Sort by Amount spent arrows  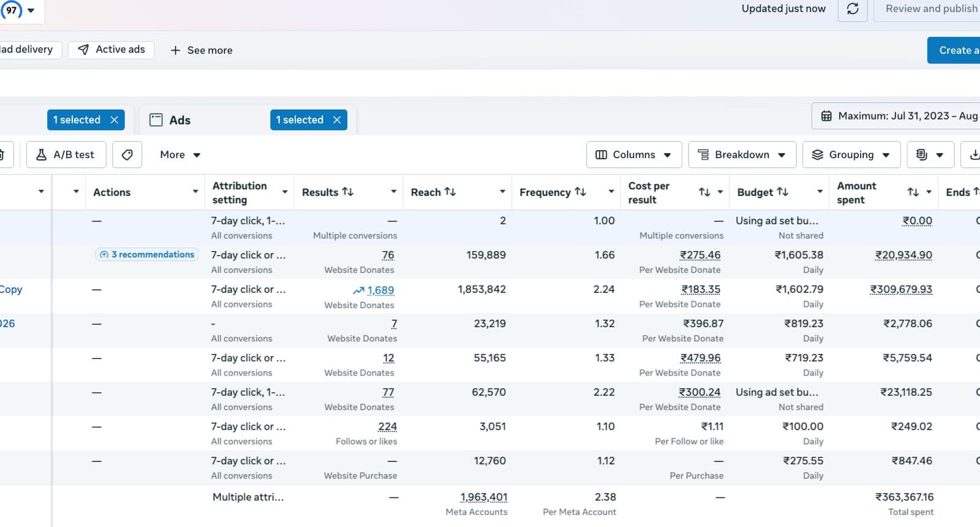pos(913,192)
